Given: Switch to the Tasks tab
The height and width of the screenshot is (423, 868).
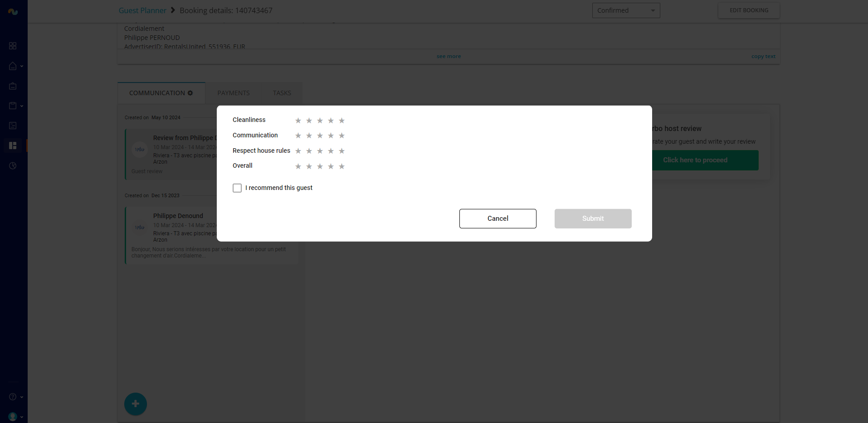Looking at the screenshot, I should [282, 93].
